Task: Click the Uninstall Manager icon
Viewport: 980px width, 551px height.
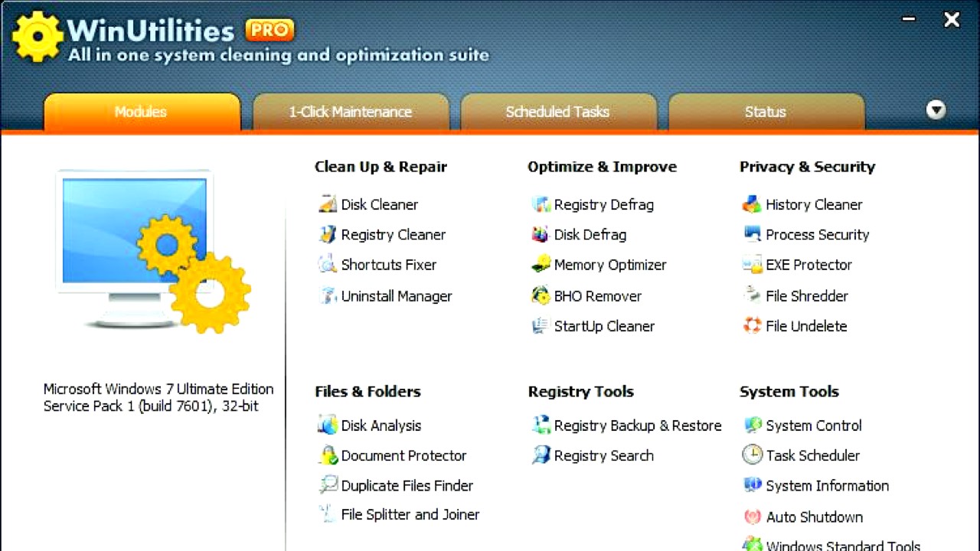Action: pyautogui.click(x=328, y=296)
